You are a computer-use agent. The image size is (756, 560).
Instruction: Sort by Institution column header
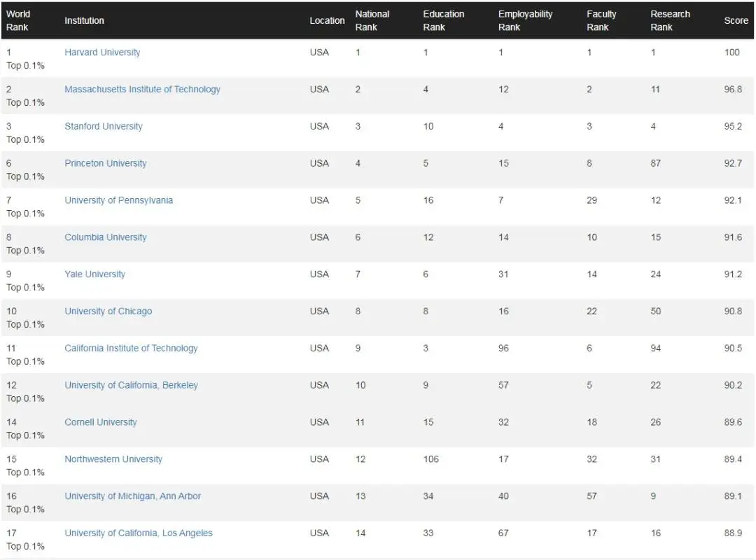pos(85,20)
